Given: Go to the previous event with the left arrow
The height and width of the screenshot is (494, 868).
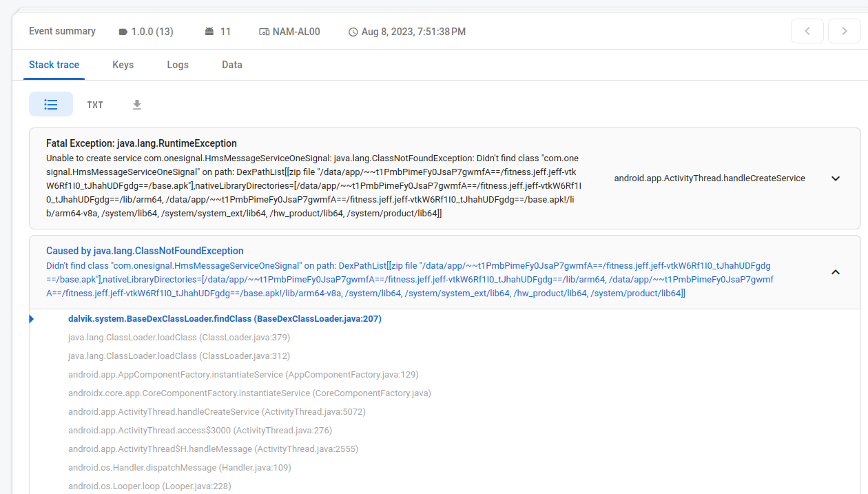Looking at the screenshot, I should coord(807,31).
